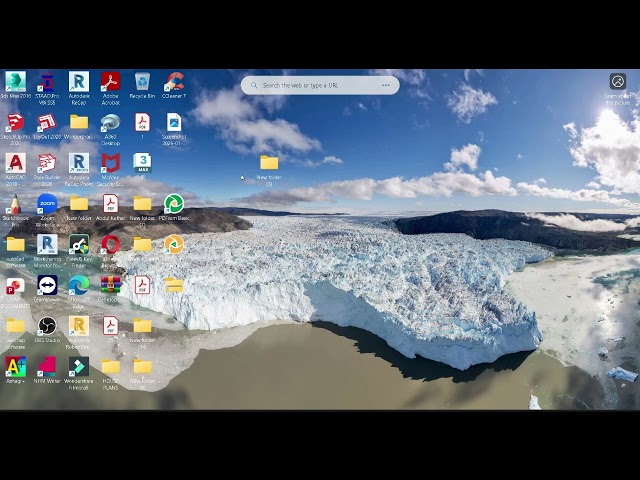Select the Autodesk ReCap shortcut icon
This screenshot has width=640, height=480.
(79, 81)
